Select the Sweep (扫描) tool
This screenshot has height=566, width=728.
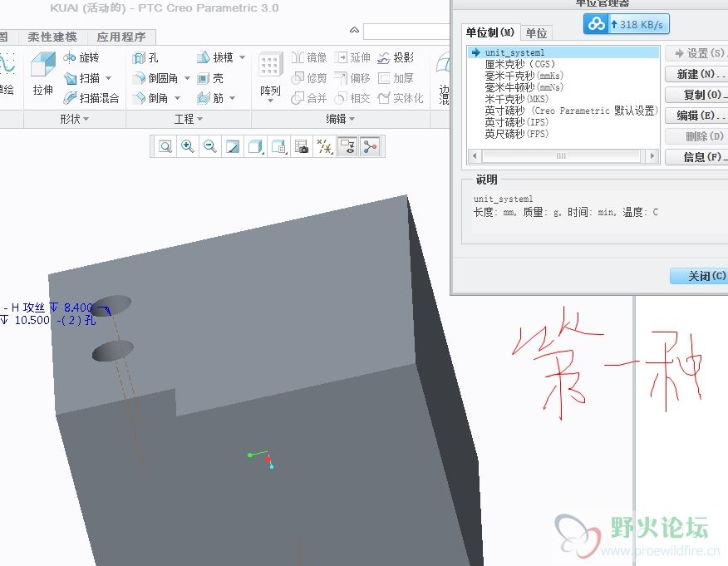point(82,78)
